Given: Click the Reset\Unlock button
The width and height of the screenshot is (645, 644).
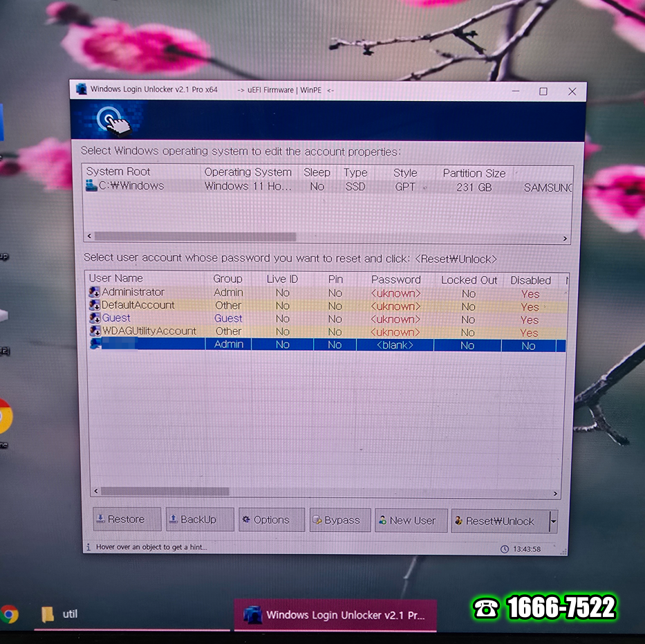Looking at the screenshot, I should (501, 522).
